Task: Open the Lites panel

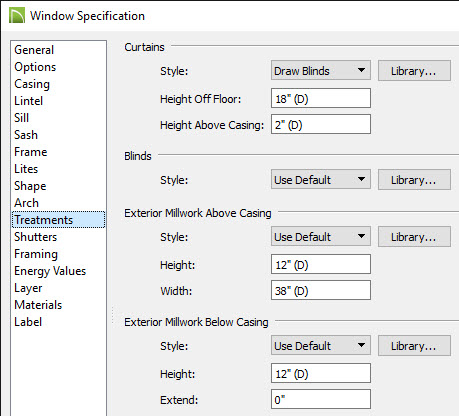Action: [26, 169]
